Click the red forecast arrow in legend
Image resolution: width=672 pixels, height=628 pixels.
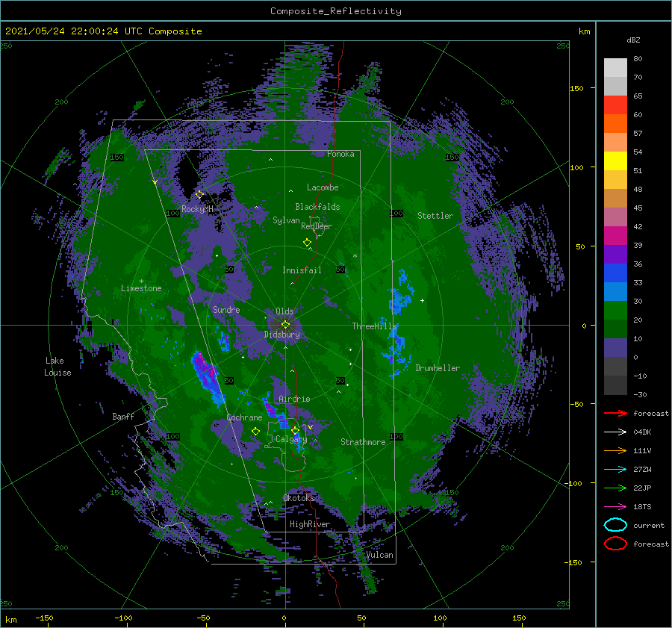[x=615, y=413]
